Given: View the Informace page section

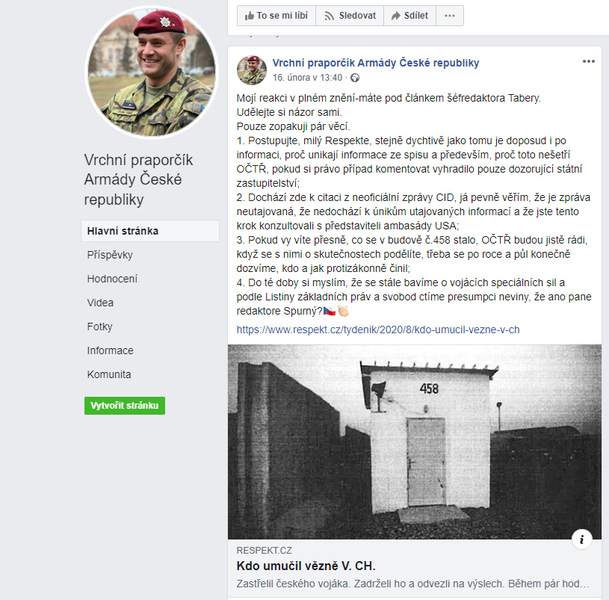Looking at the screenshot, I should click(110, 351).
